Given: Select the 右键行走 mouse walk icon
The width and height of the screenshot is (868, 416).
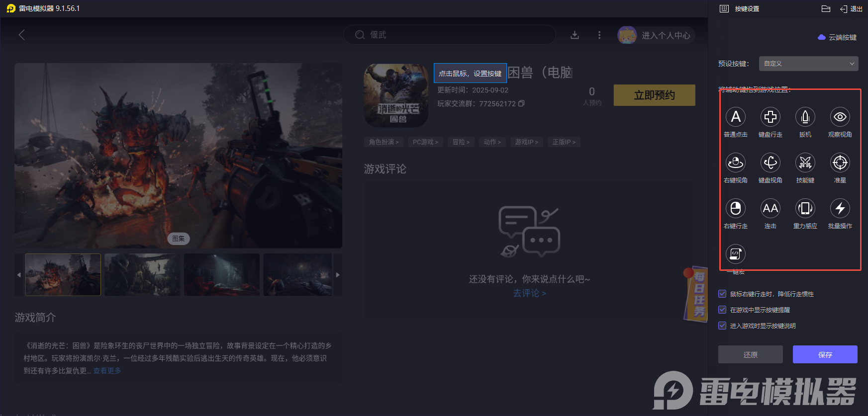Looking at the screenshot, I should [736, 208].
